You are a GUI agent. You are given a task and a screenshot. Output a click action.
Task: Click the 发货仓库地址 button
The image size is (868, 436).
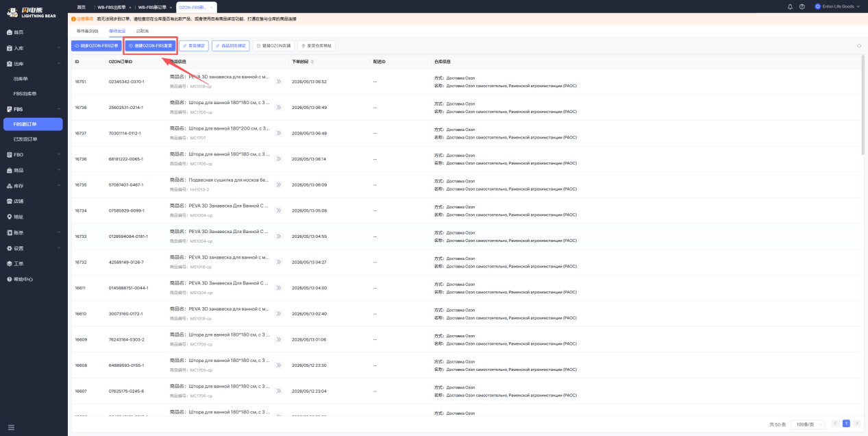tap(317, 46)
